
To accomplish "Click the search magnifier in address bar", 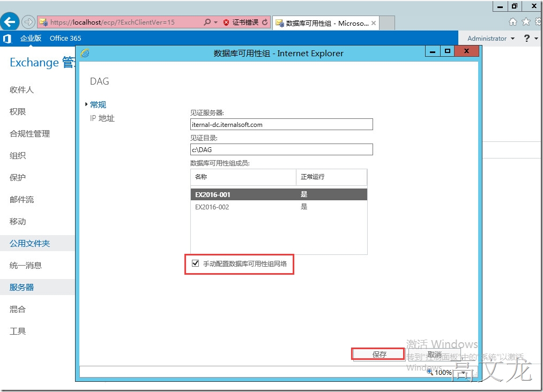I will coord(207,22).
